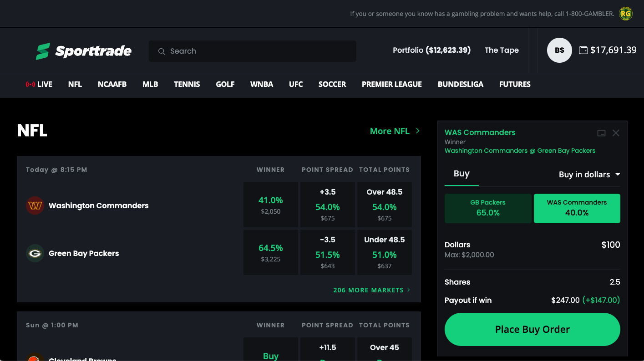The width and height of the screenshot is (644, 361).
Task: Click the red live broadcast icon
Action: [30, 84]
